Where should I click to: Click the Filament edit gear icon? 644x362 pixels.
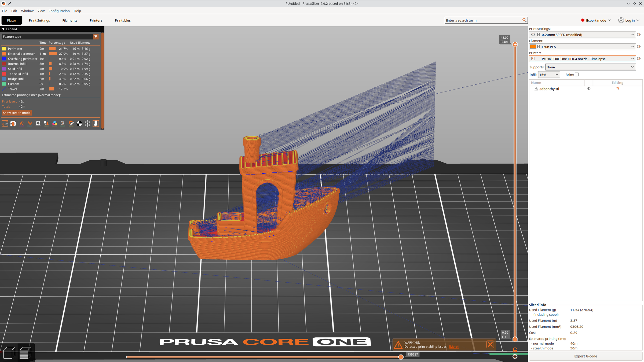coord(639,47)
